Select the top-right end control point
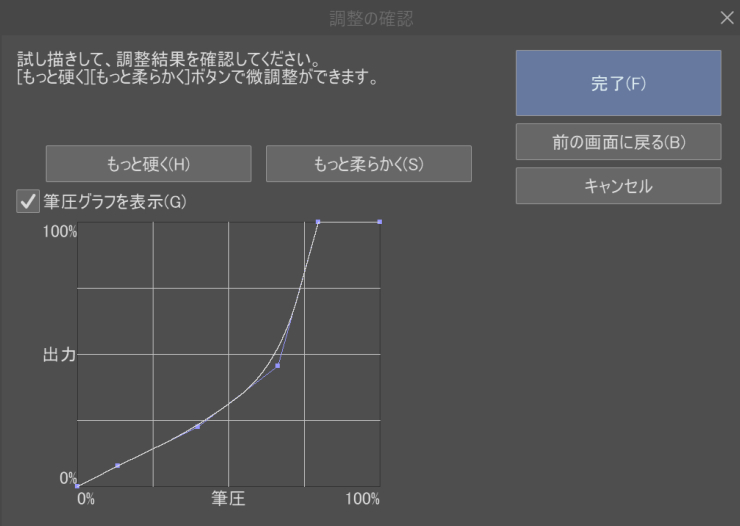The width and height of the screenshot is (740, 526). pyautogui.click(x=379, y=222)
